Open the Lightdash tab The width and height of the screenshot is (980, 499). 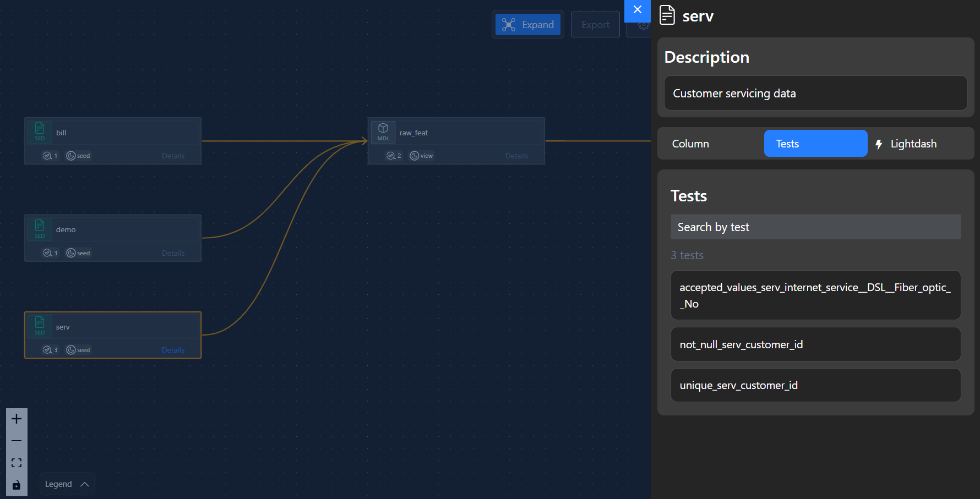(913, 144)
